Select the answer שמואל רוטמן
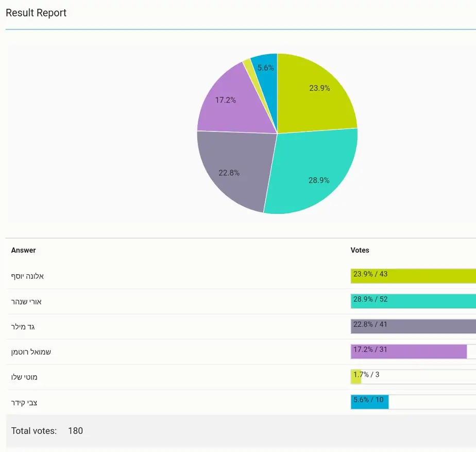Screen dimensions: 476x452 (31, 352)
